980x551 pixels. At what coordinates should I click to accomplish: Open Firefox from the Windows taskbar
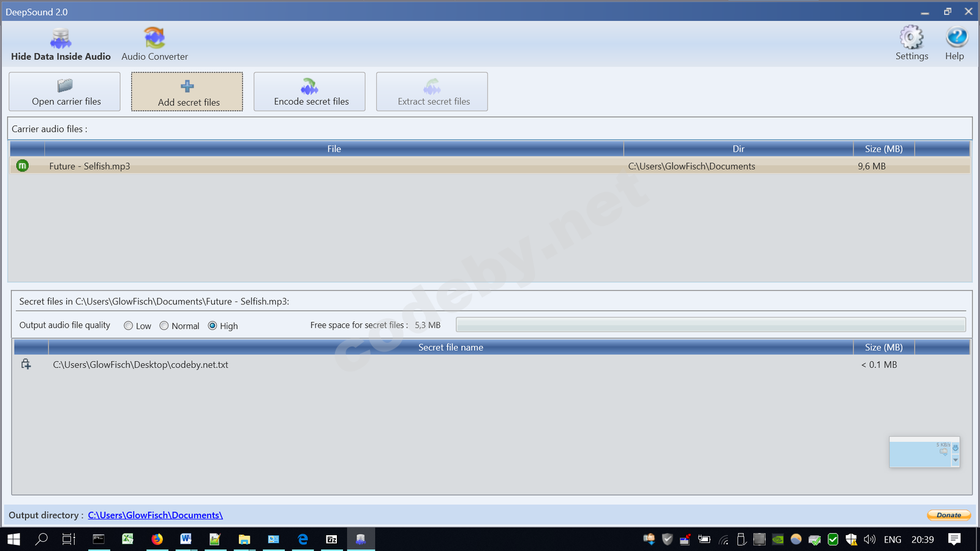tap(157, 539)
